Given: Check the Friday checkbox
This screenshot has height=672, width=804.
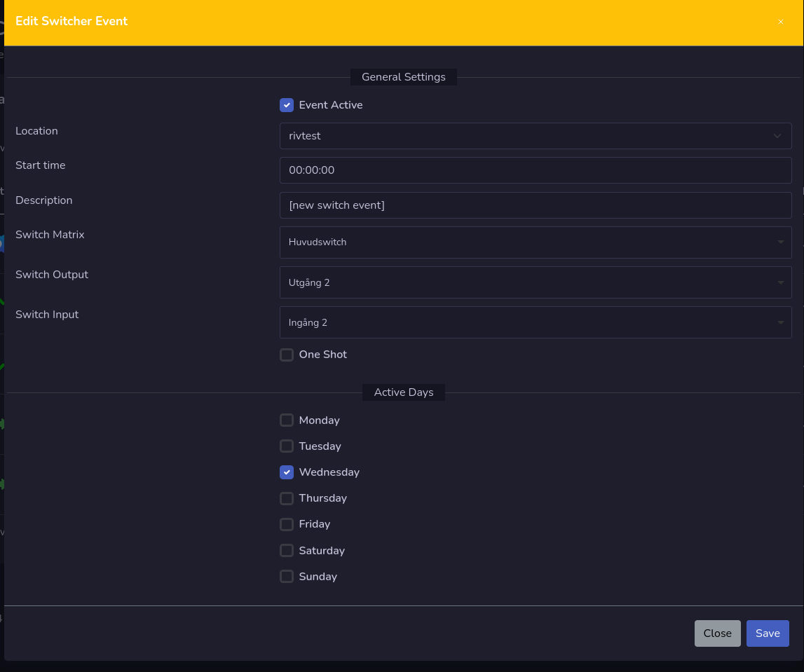Looking at the screenshot, I should [x=287, y=524].
